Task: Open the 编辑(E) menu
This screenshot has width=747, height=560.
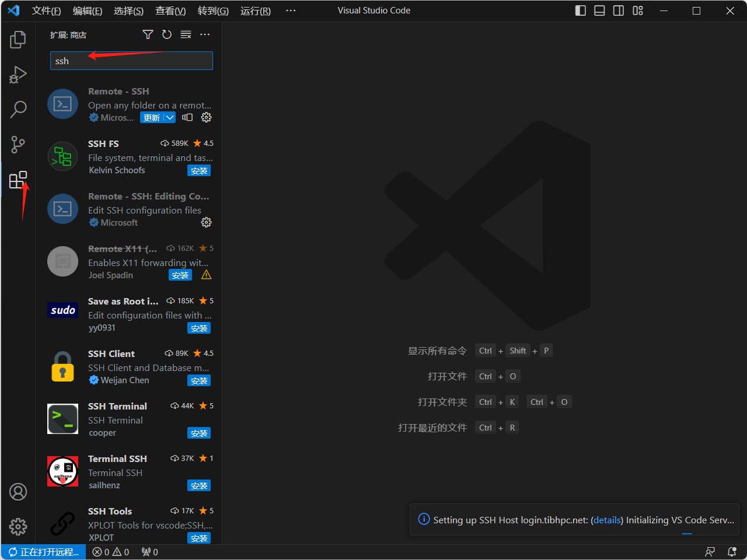Action: click(88, 10)
